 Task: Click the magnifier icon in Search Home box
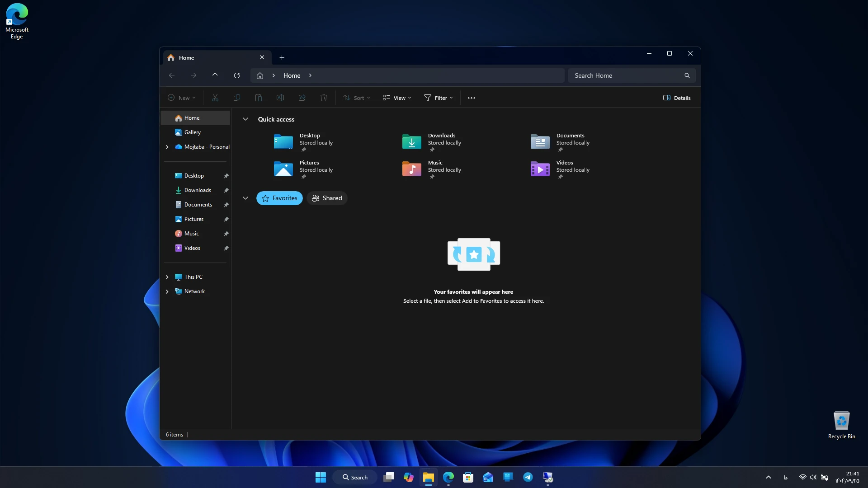pyautogui.click(x=687, y=75)
